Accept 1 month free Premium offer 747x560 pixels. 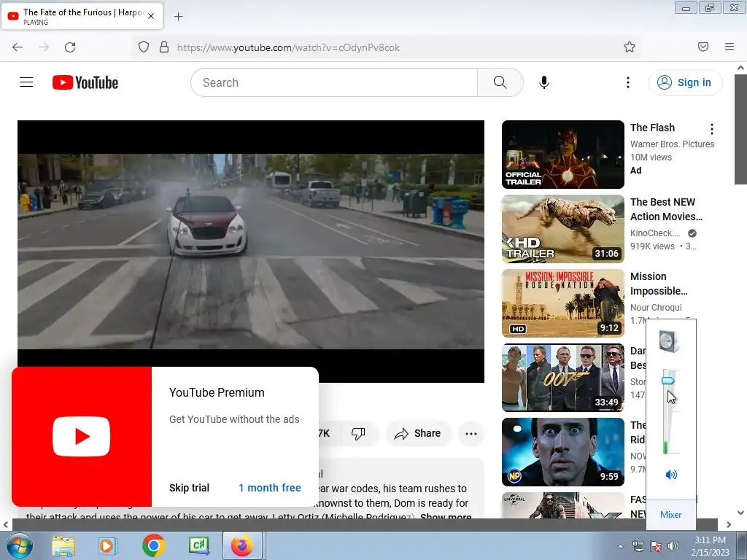point(270,488)
